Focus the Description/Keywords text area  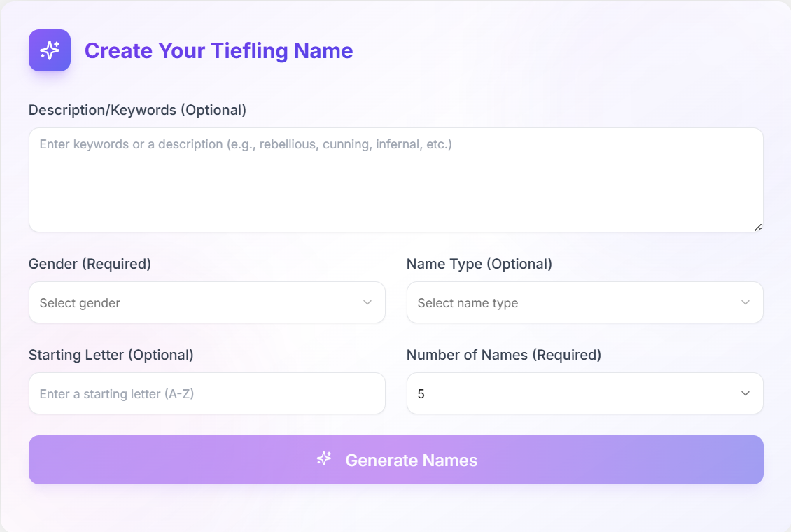pos(396,180)
